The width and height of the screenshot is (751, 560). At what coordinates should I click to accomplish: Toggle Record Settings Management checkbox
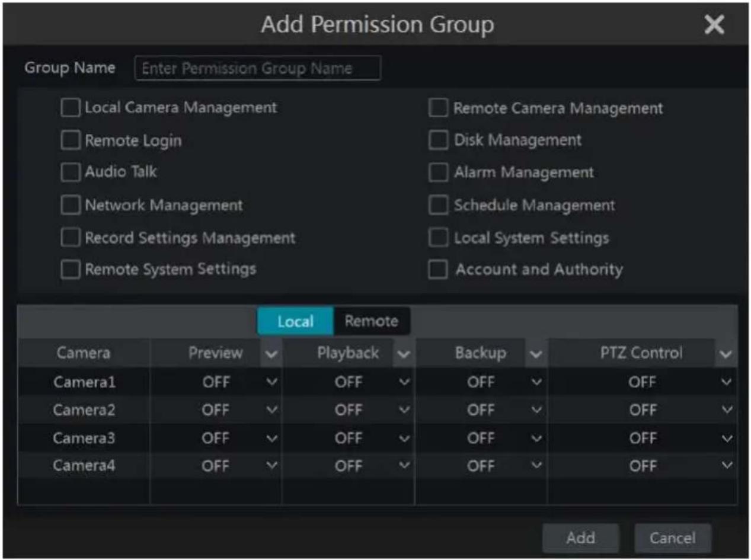(70, 238)
